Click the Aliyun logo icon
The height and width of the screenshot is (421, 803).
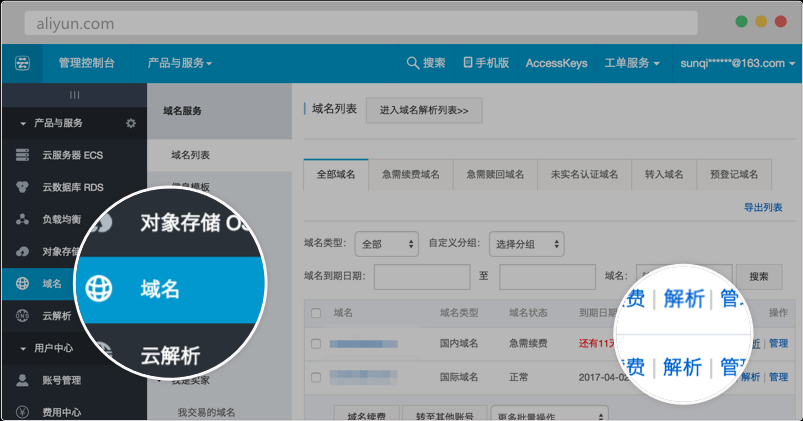pyautogui.click(x=22, y=63)
